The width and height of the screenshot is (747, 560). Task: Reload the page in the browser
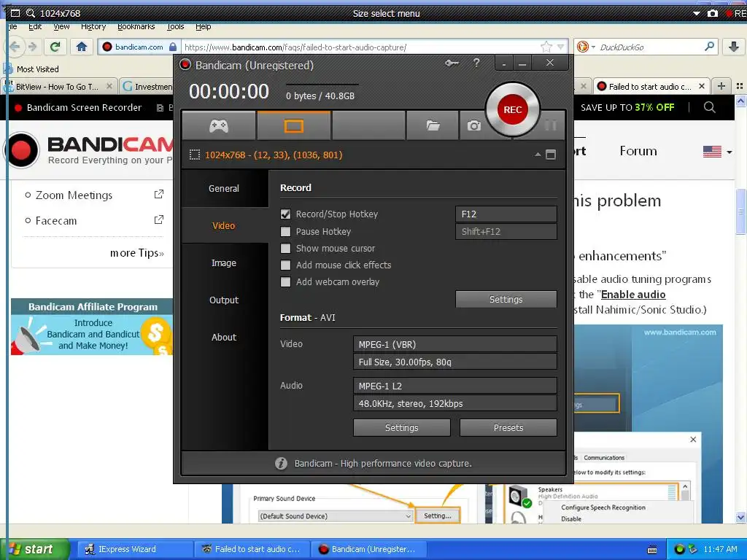55,47
